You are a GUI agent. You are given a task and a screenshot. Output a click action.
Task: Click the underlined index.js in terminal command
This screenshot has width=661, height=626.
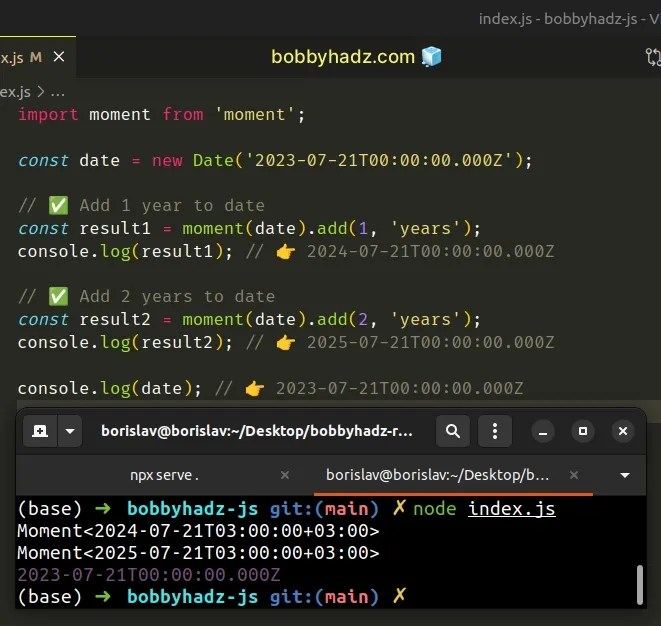pyautogui.click(x=511, y=509)
